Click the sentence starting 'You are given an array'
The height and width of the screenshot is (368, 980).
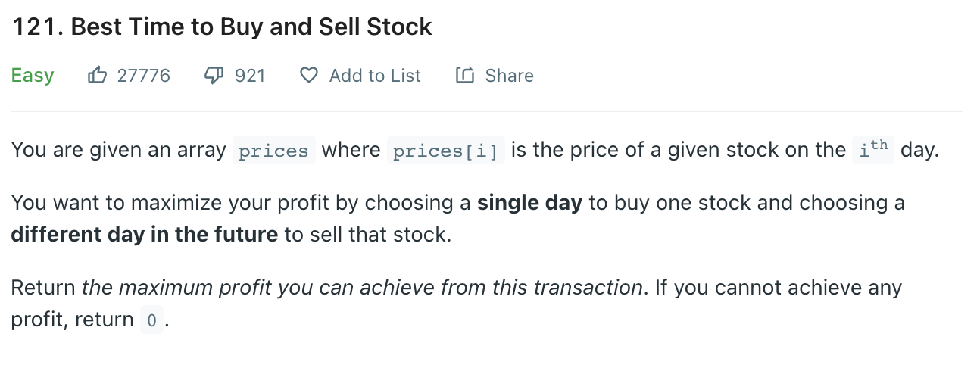[x=118, y=150]
